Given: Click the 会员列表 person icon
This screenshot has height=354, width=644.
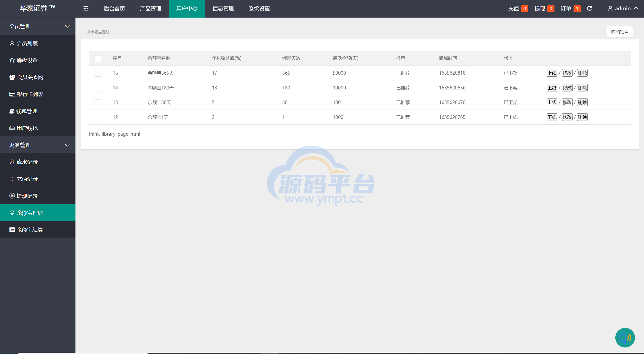Looking at the screenshot, I should [x=12, y=43].
